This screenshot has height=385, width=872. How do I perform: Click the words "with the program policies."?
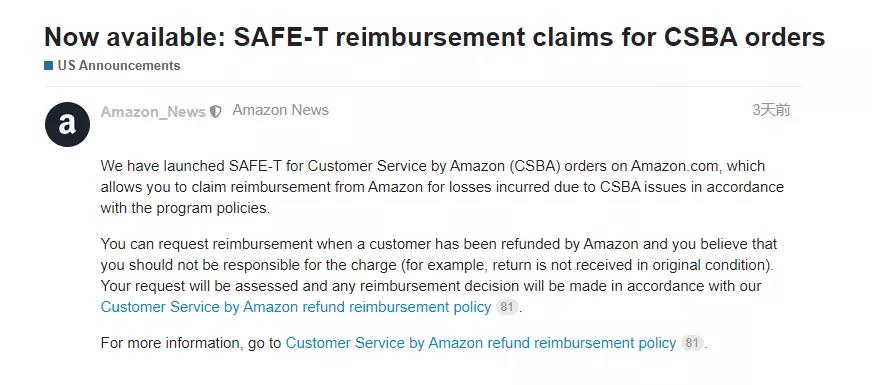pos(185,209)
